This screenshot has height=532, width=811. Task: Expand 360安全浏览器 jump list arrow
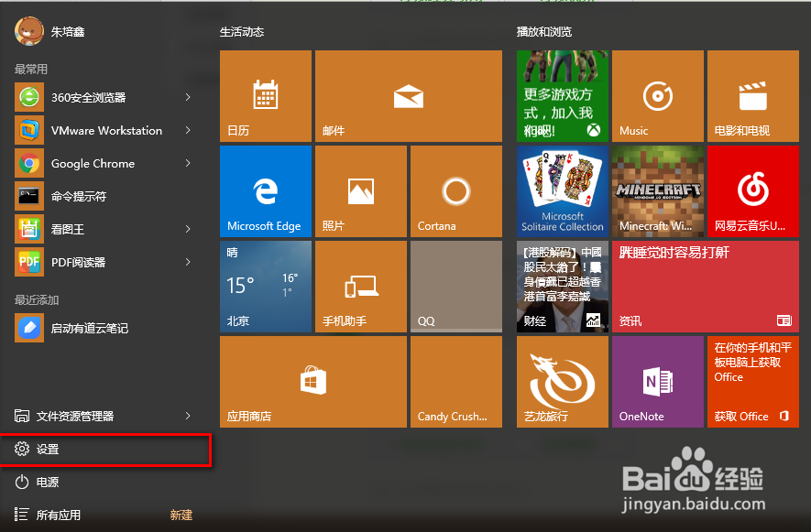188,97
